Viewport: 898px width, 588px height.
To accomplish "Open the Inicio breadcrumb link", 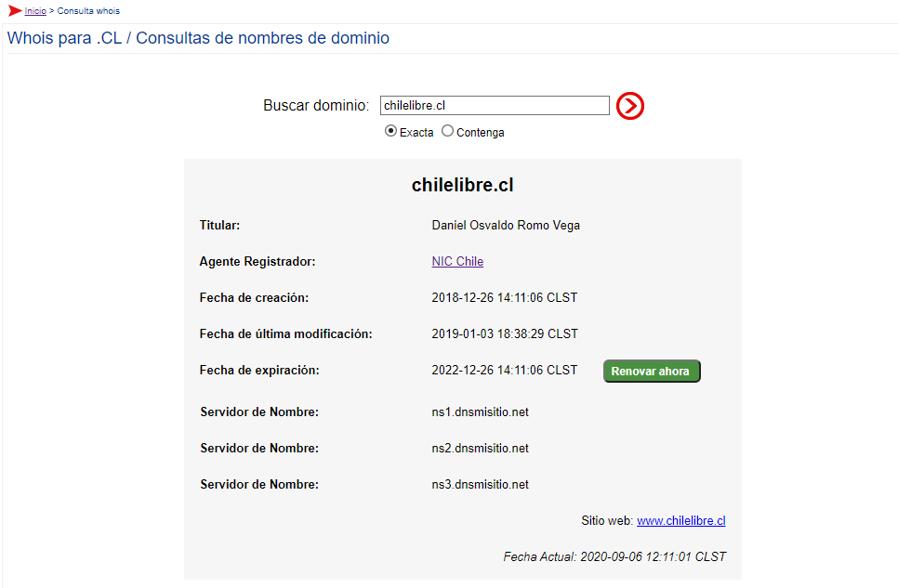I will 35,11.
